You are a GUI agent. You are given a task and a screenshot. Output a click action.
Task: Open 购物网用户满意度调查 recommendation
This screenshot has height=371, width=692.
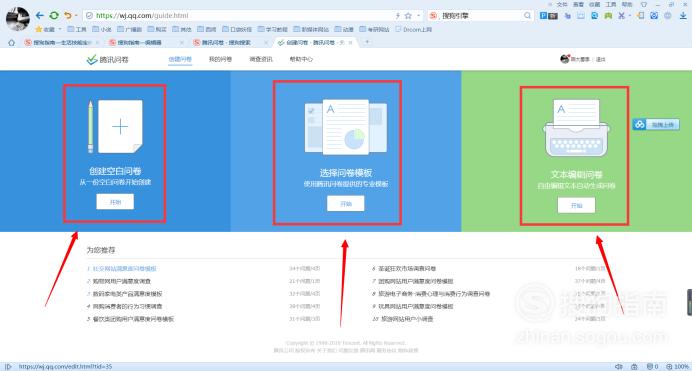tap(121, 281)
